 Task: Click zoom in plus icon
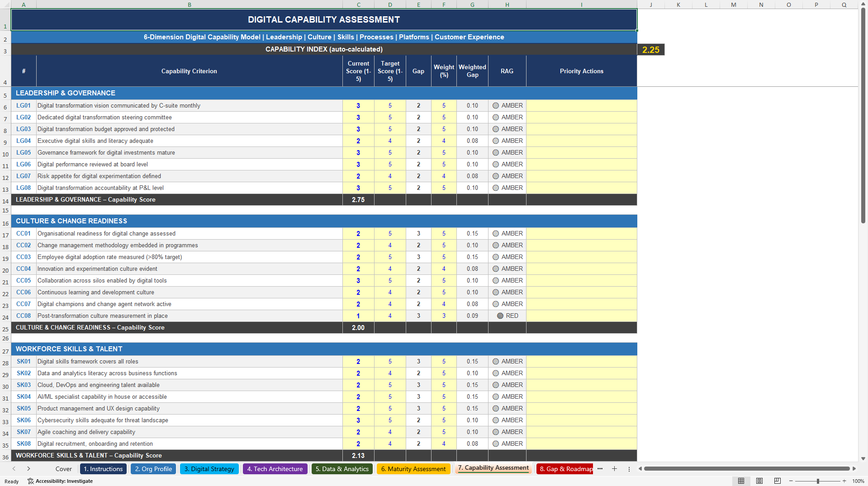(844, 481)
